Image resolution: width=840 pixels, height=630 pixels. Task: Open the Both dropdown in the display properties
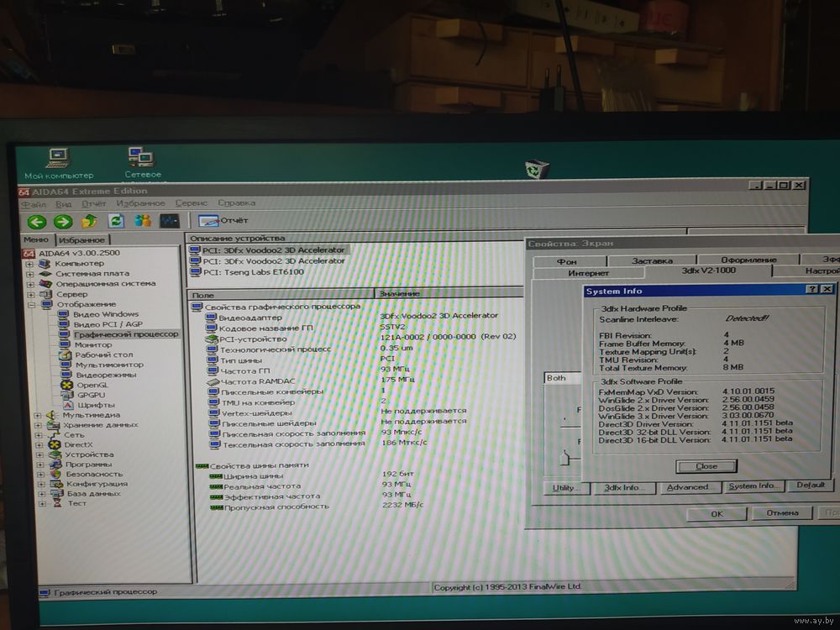click(563, 378)
